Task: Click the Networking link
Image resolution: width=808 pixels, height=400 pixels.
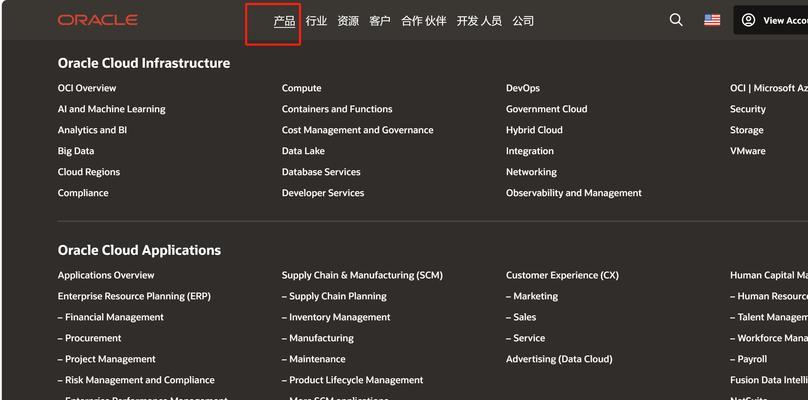Action: click(x=531, y=172)
